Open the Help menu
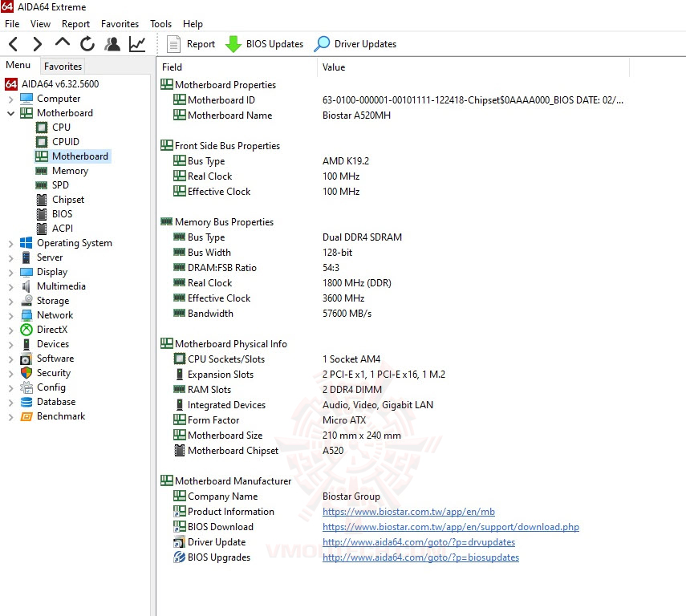Screen dimensions: 686x616 pos(193,23)
